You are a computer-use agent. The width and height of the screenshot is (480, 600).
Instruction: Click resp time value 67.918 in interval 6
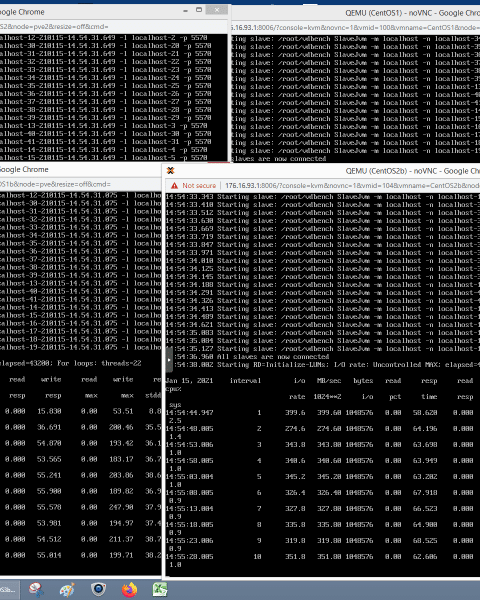click(425, 492)
